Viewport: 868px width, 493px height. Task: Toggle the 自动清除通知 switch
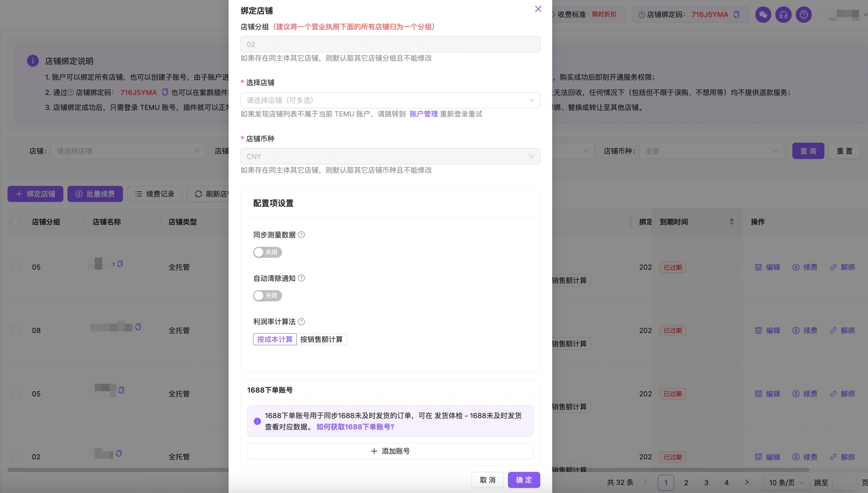267,296
